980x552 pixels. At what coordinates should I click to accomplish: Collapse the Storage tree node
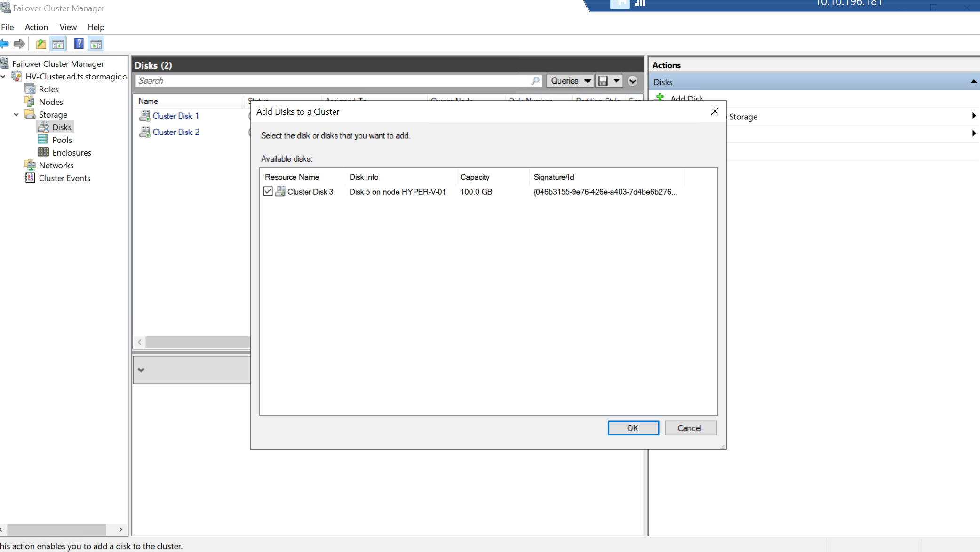tap(16, 114)
